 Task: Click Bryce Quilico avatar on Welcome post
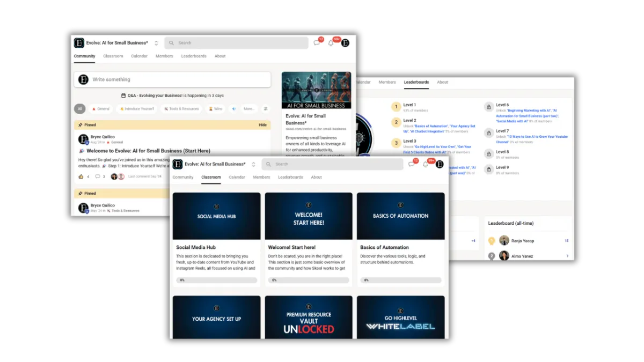pos(83,139)
